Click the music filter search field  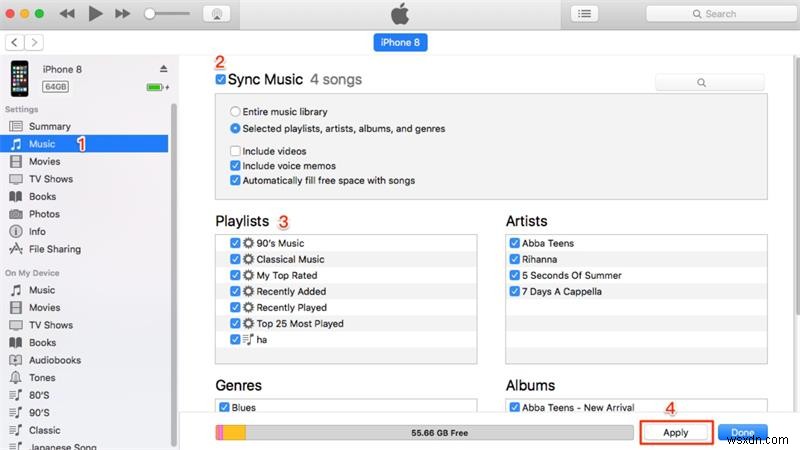coord(710,82)
